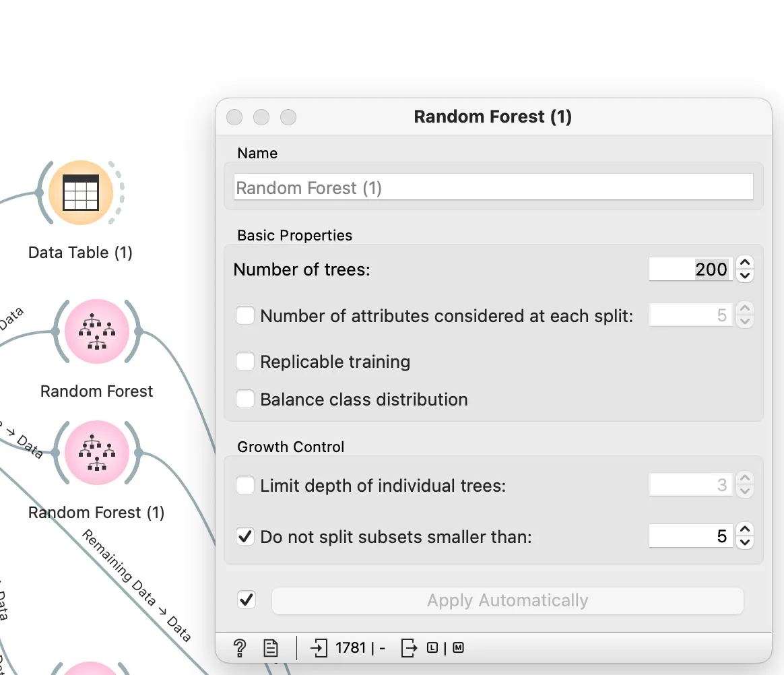Click the M model output icon

click(458, 648)
